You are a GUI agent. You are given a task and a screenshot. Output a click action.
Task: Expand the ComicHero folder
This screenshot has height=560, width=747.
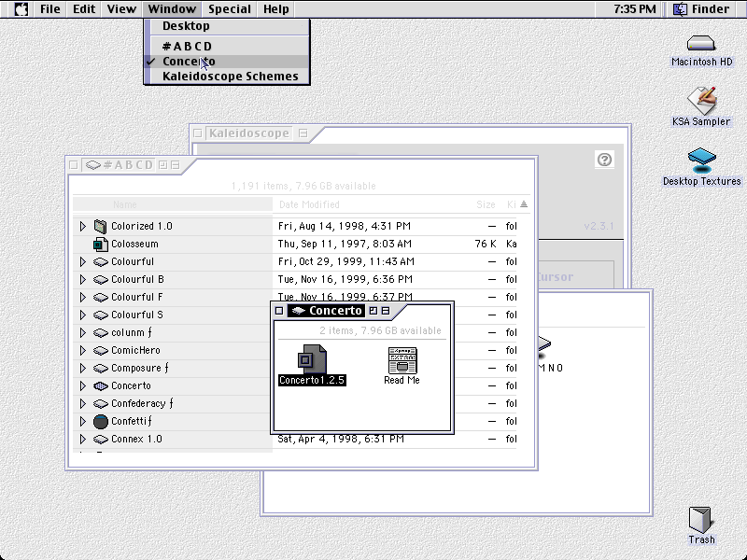point(82,351)
